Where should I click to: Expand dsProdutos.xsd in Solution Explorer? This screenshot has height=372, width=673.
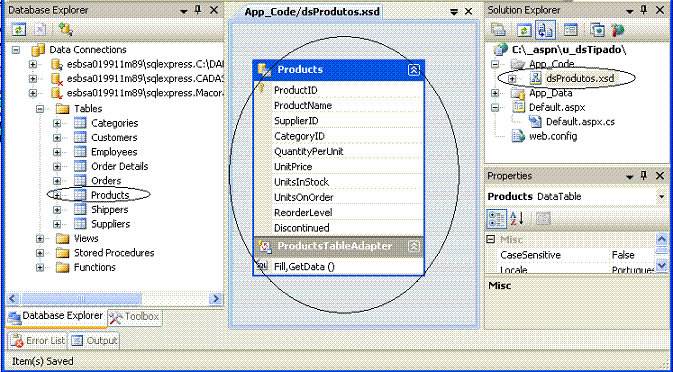(x=512, y=79)
